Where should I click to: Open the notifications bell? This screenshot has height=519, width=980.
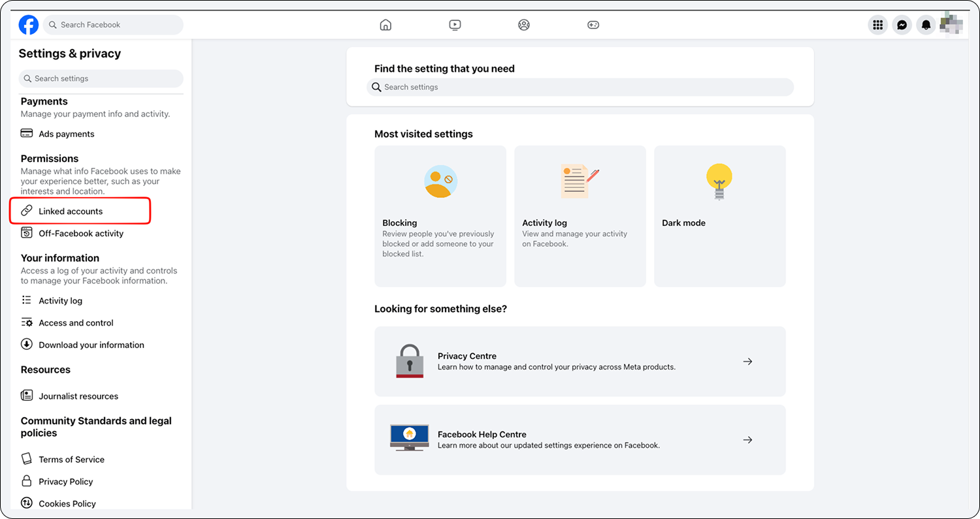coord(926,25)
